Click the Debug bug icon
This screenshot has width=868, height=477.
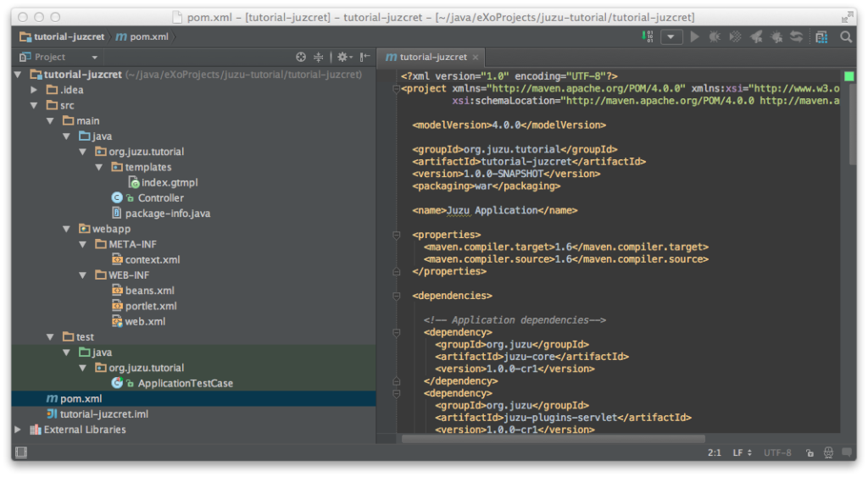tap(715, 37)
